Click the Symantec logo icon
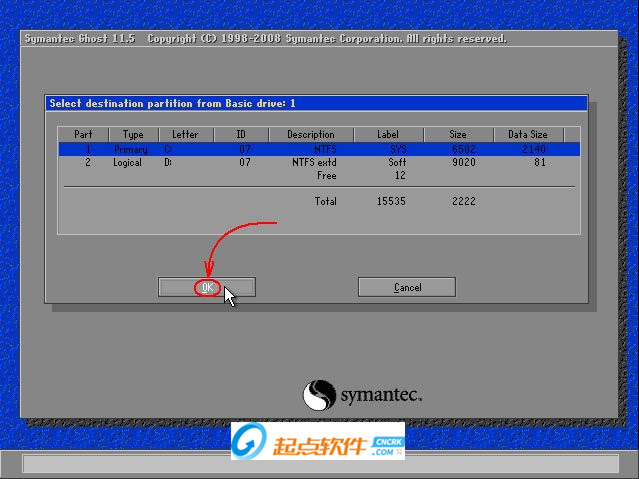Image resolution: width=639 pixels, height=479 pixels. [x=319, y=395]
